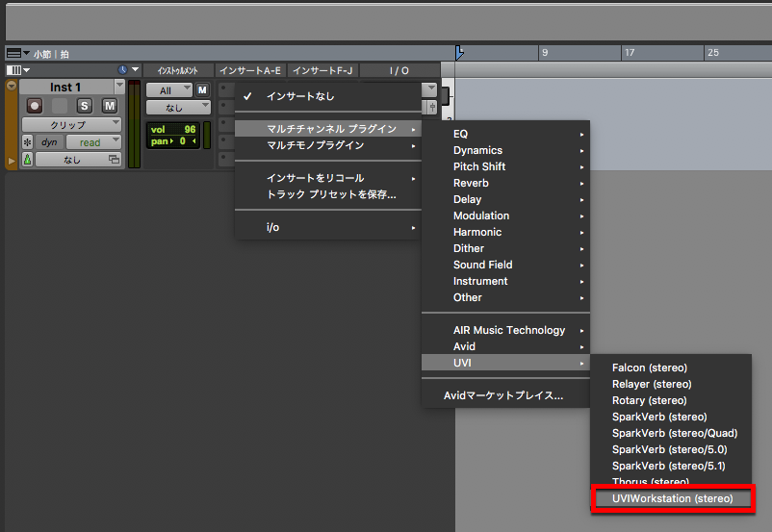Open the dropdown arrow beside clock icon
Image resolution: width=772 pixels, height=532 pixels.
click(x=135, y=70)
